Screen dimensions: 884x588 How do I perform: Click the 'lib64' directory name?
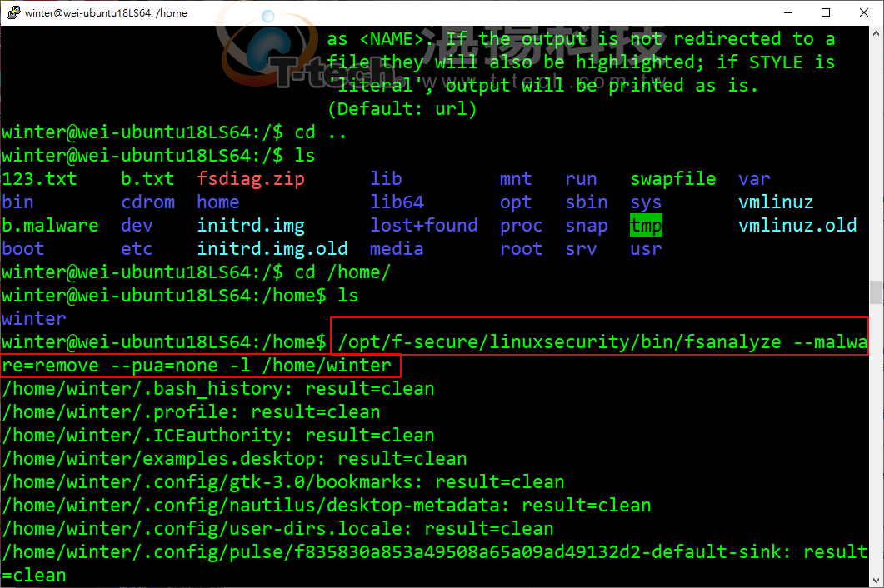(397, 202)
